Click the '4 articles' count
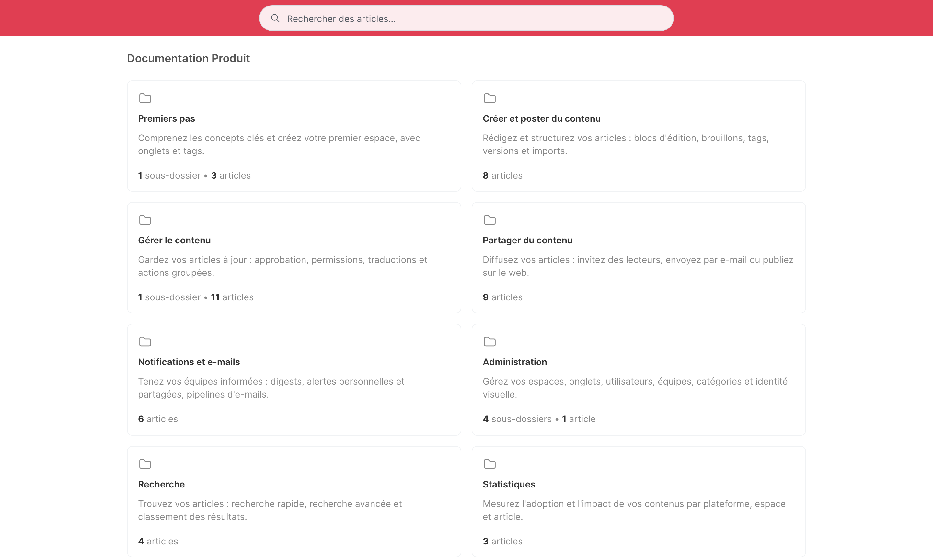 pyautogui.click(x=158, y=542)
